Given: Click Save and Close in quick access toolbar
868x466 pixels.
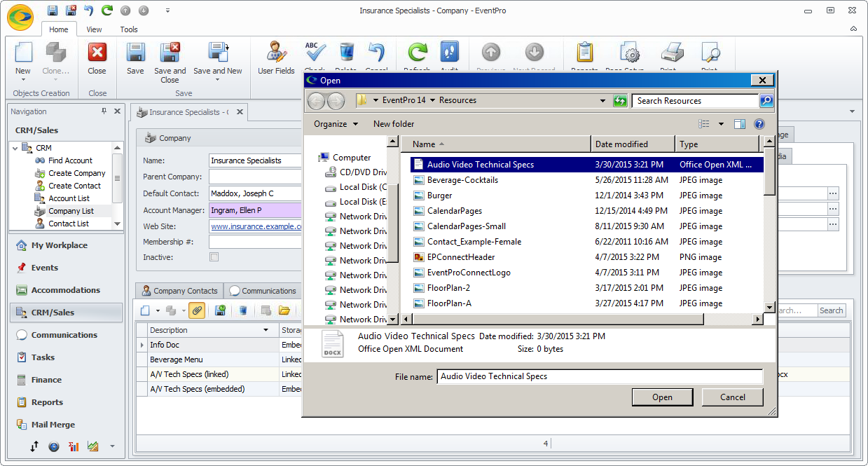Looking at the screenshot, I should (71, 11).
